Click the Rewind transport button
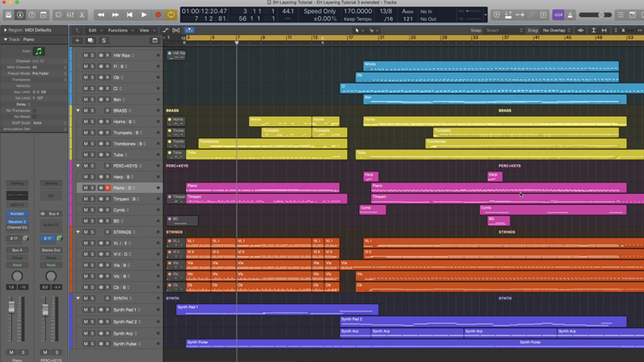 coord(101,14)
